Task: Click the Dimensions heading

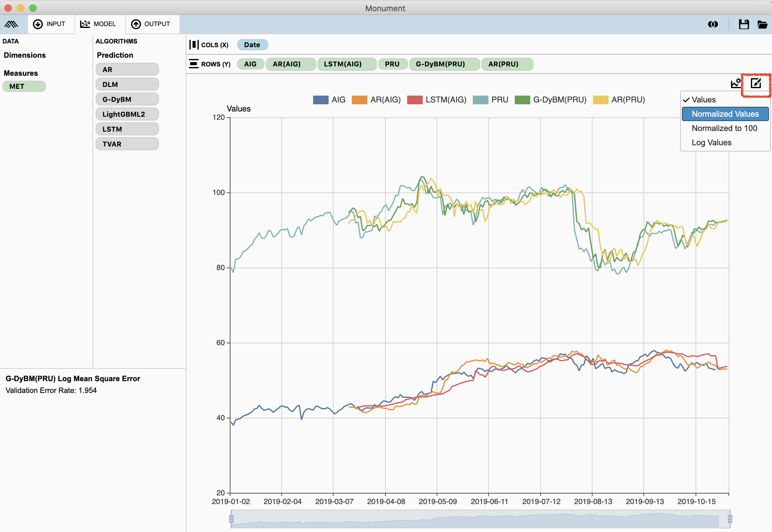Action: 25,55
